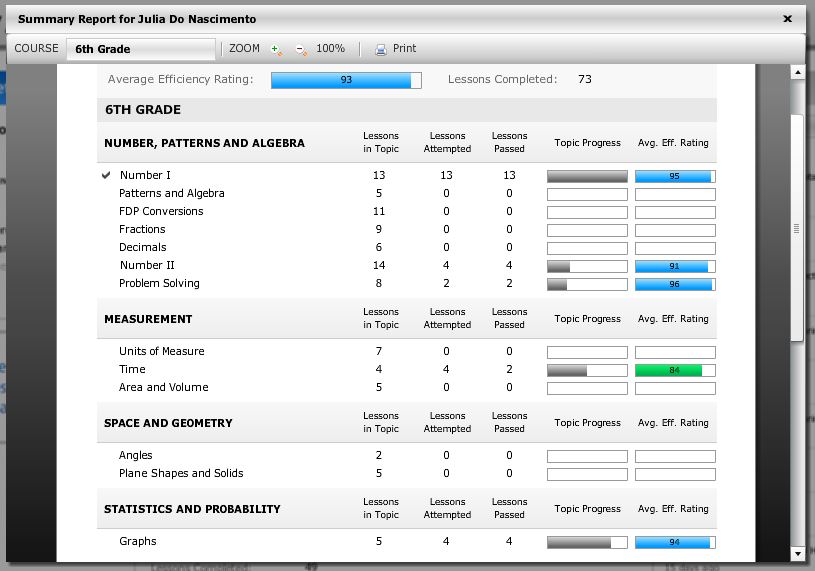Click the Number I efficiency bar showing 95
The image size is (815, 571).
[x=675, y=176]
